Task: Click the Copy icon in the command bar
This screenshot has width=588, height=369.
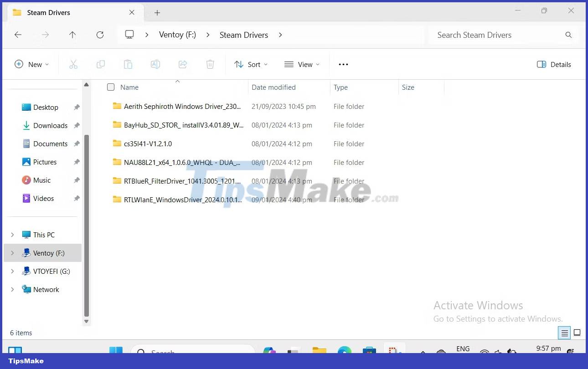Action: (x=101, y=64)
